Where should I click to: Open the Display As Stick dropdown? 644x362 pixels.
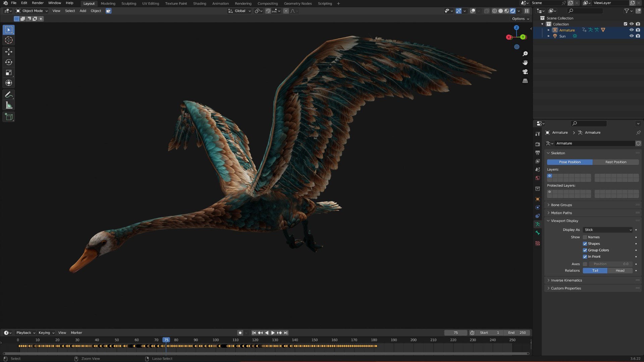tap(608, 230)
